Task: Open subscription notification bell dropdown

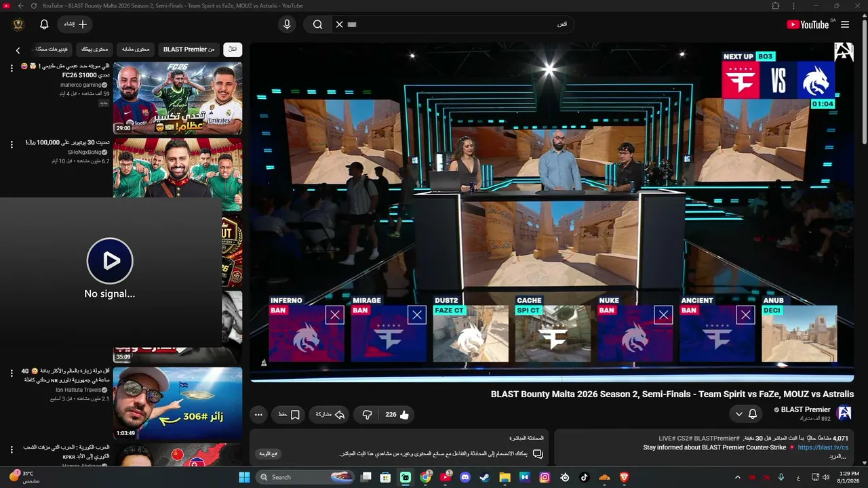Action: click(x=746, y=414)
